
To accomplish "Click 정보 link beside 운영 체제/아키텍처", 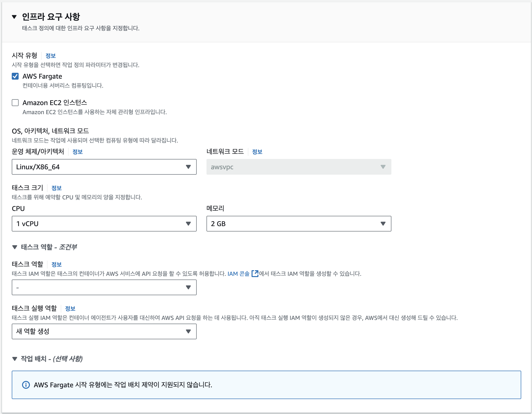I will pos(77,152).
